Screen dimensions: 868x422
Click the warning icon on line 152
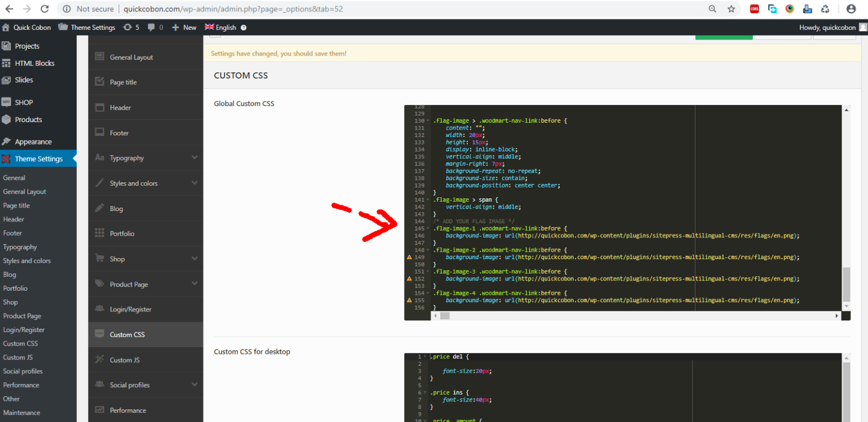[409, 279]
